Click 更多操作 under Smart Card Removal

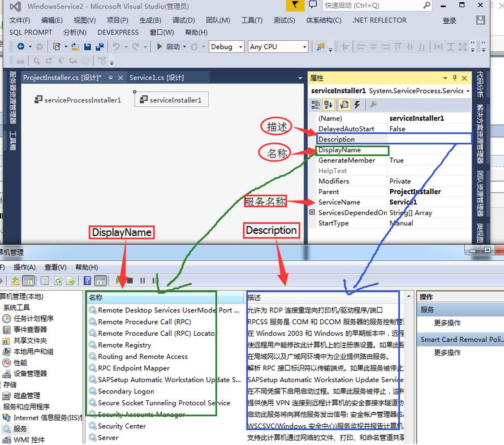[447, 352]
